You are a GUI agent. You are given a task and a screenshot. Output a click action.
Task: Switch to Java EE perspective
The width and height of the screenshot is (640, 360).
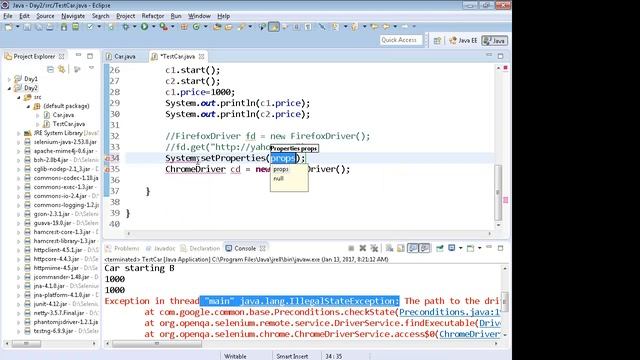pyautogui.click(x=463, y=40)
